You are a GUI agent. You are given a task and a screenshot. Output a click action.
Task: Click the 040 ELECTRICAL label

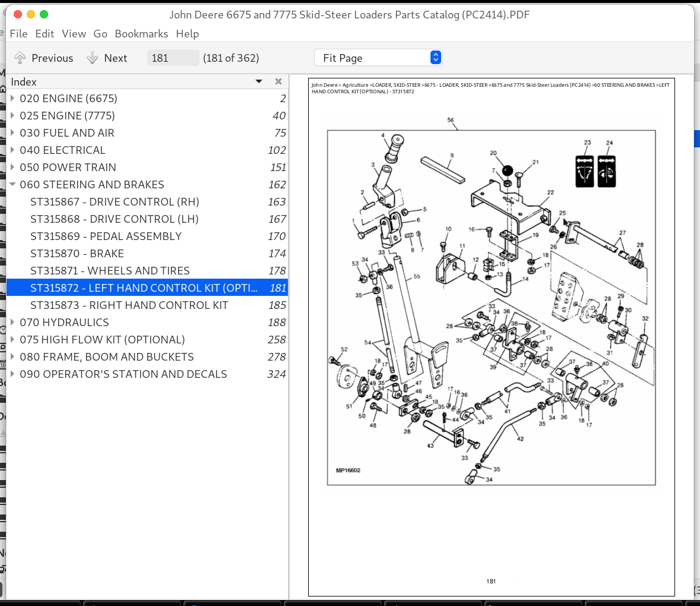[x=62, y=150]
